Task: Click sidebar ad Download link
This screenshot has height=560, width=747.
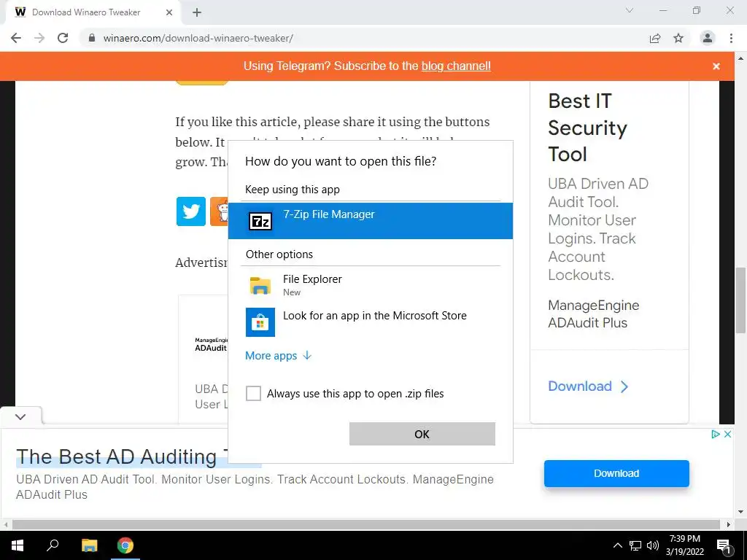Action: [x=588, y=386]
